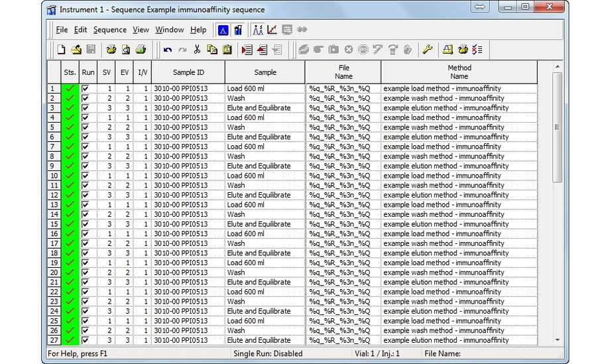This screenshot has height=364, width=604.
Task: Toggle the Run checkbox in row 6
Action: tap(85, 137)
